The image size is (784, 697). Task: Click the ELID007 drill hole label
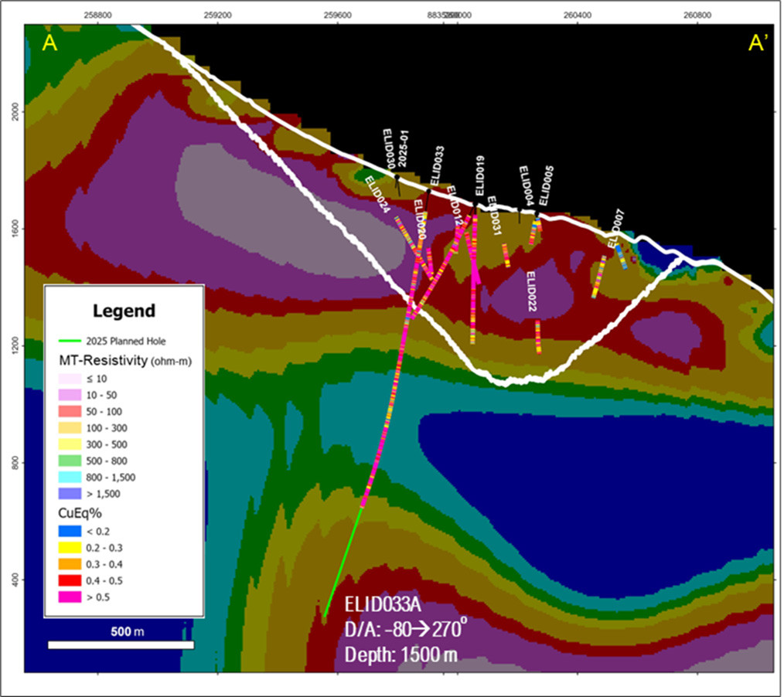tap(616, 229)
